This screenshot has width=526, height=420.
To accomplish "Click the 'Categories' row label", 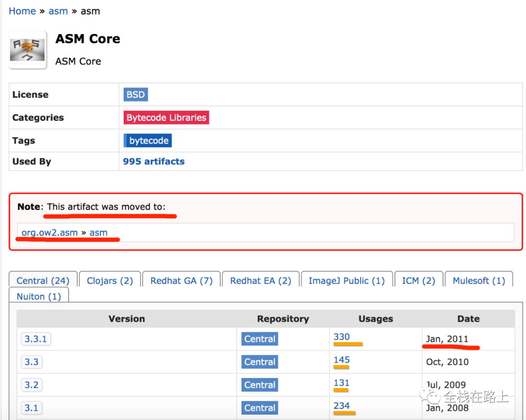I will [x=38, y=117].
